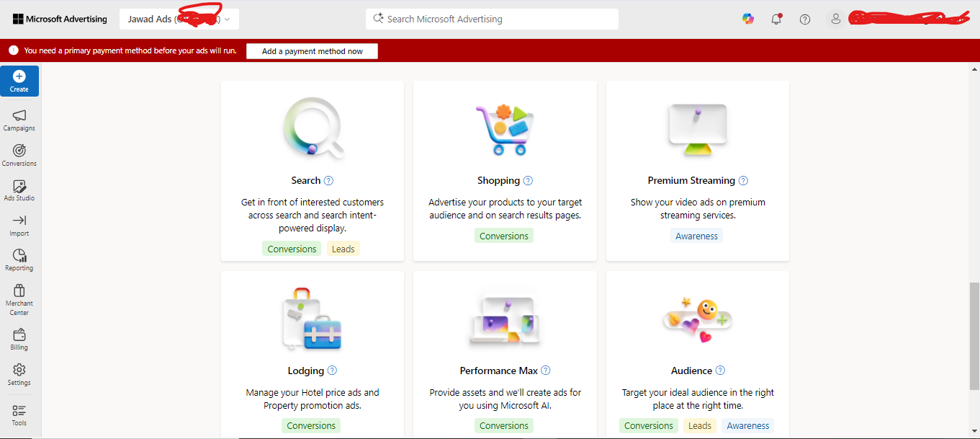Click the help question mark in header

point(805,19)
